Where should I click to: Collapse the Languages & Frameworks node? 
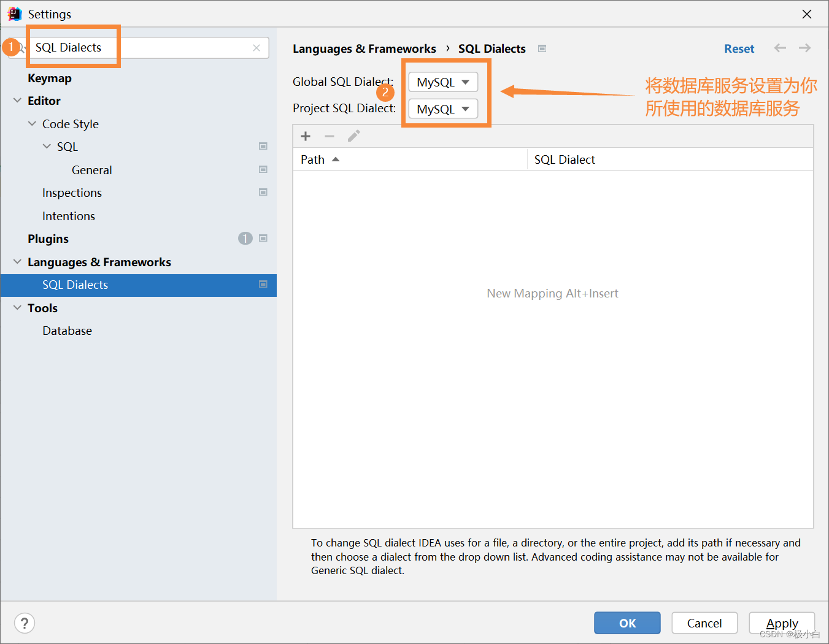pyautogui.click(x=17, y=262)
